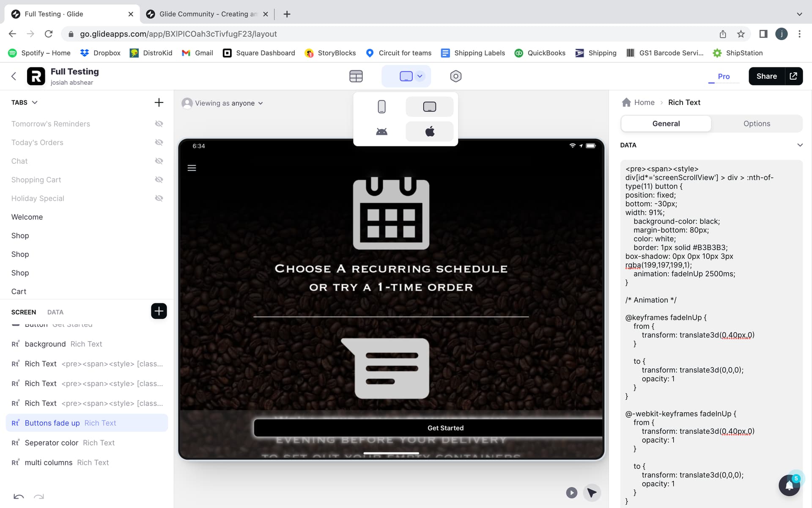Image resolution: width=812 pixels, height=508 pixels.
Task: Show the hidden Chat tab
Action: pos(159,161)
